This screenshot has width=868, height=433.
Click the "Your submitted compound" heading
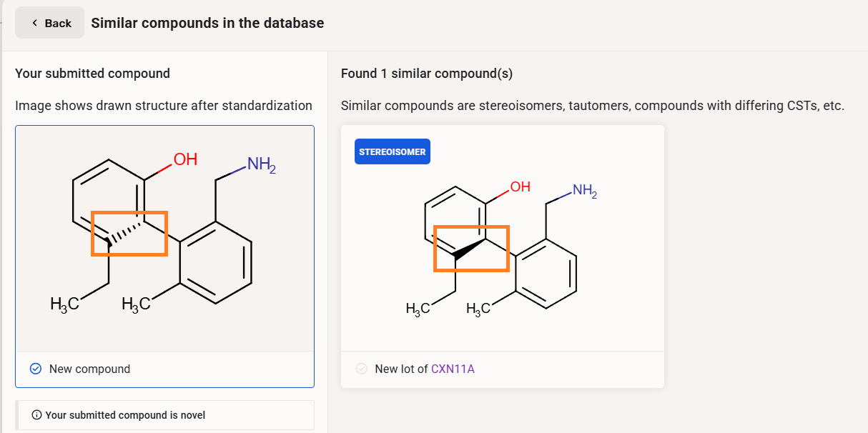coord(92,74)
